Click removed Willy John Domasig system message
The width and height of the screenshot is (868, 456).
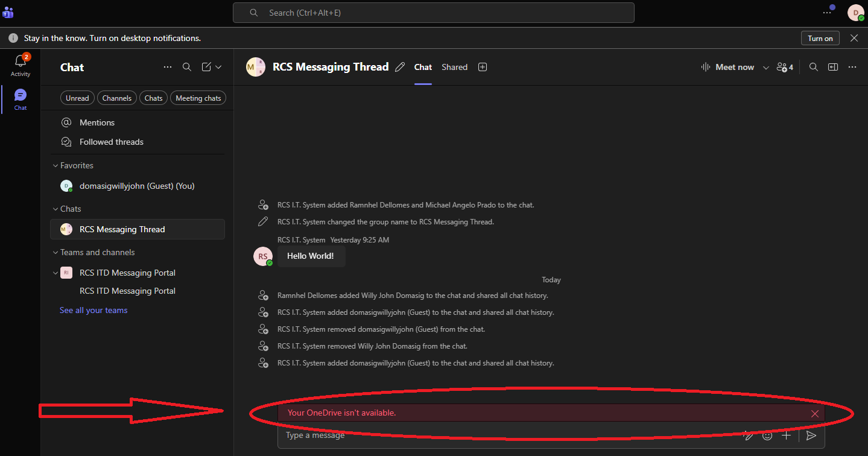pos(372,346)
